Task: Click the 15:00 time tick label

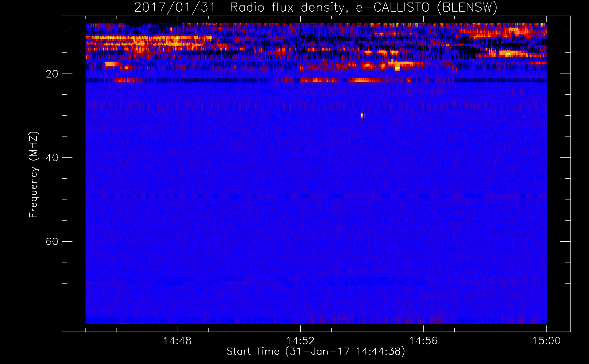Action: pos(546,341)
